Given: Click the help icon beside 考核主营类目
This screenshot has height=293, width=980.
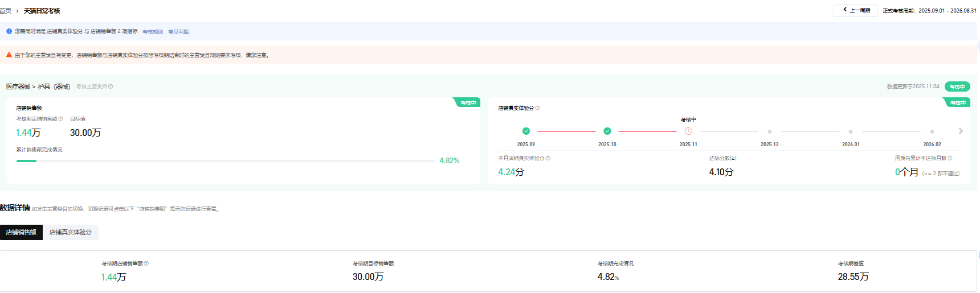Looking at the screenshot, I should tap(111, 86).
